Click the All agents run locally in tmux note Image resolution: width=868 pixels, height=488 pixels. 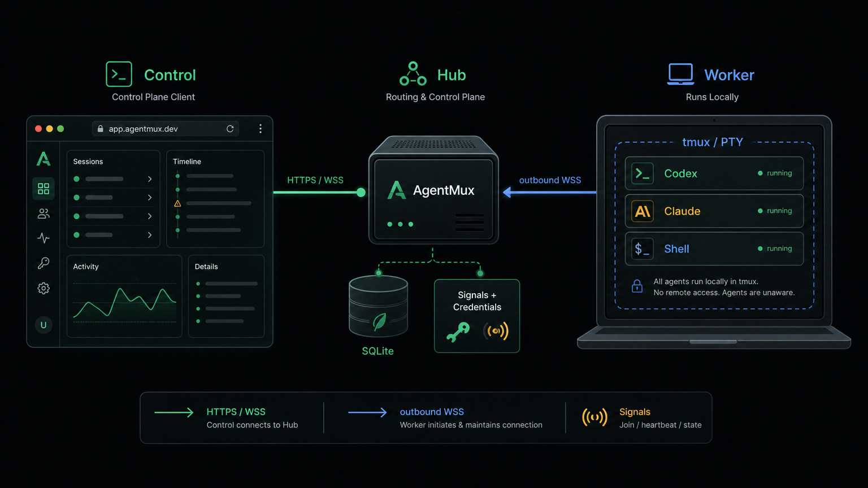pyautogui.click(x=724, y=287)
